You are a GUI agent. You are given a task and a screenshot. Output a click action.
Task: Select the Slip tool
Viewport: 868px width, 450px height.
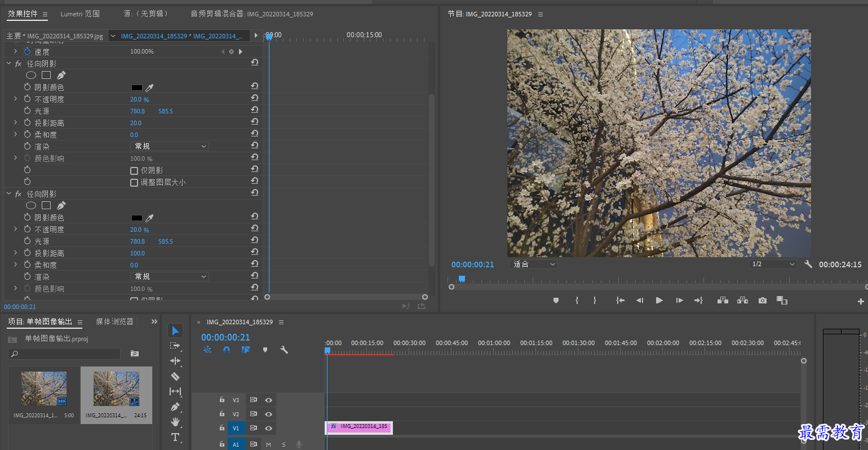(175, 391)
